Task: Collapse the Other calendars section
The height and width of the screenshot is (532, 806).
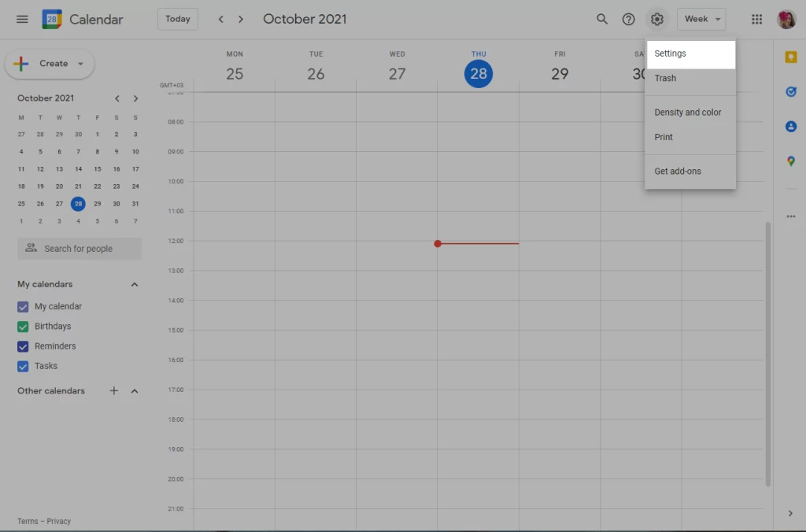Action: pyautogui.click(x=134, y=391)
